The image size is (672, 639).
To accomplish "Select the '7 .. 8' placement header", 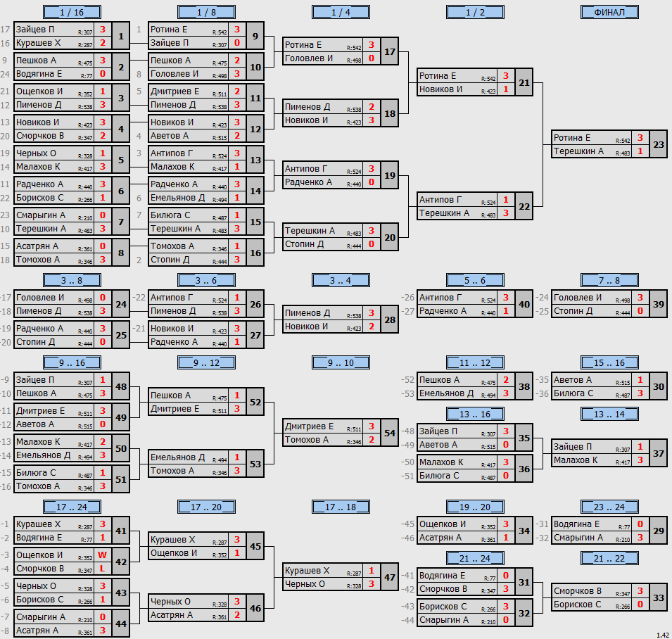I will click(x=609, y=280).
